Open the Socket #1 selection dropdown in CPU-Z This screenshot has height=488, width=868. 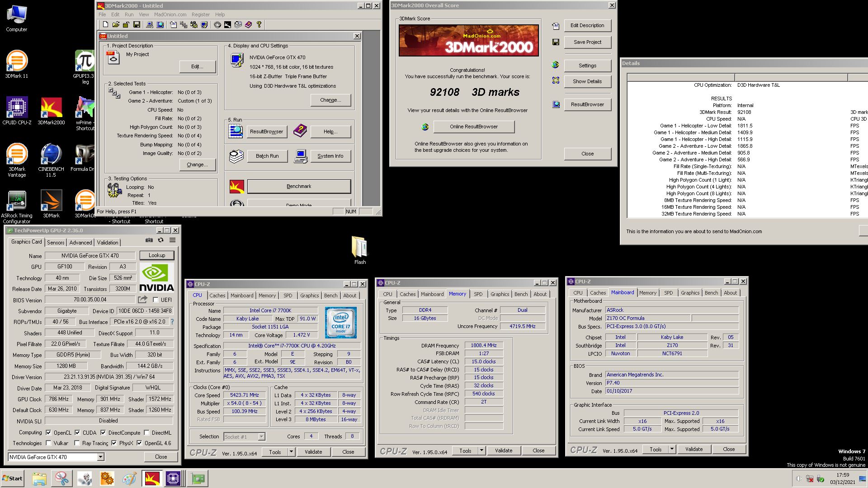click(261, 436)
